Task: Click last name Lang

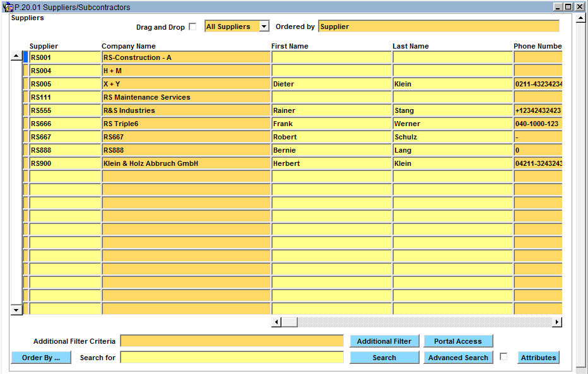Action: [x=452, y=150]
